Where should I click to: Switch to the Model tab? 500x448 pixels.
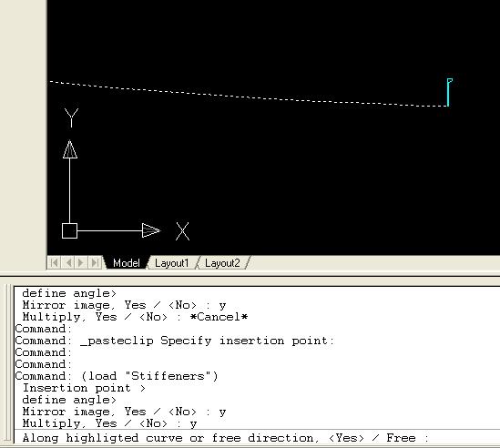point(127,263)
